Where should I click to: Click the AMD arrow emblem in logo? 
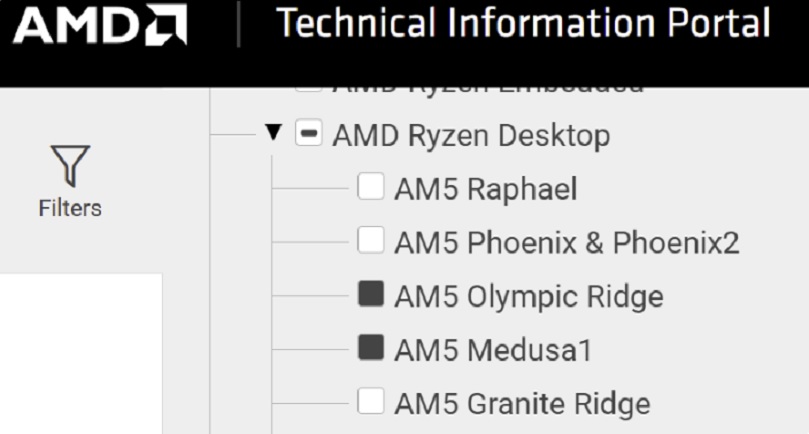click(166, 24)
